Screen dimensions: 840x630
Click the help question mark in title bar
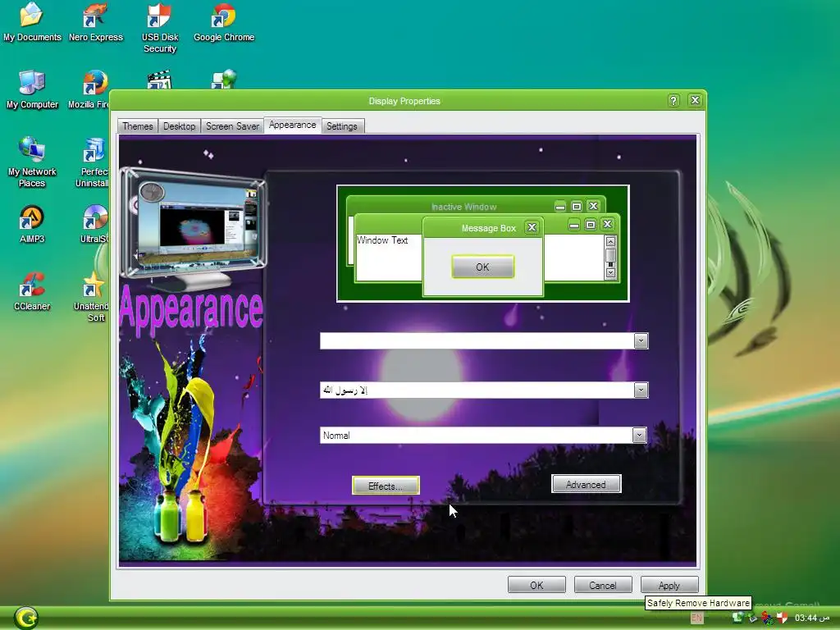coord(673,100)
